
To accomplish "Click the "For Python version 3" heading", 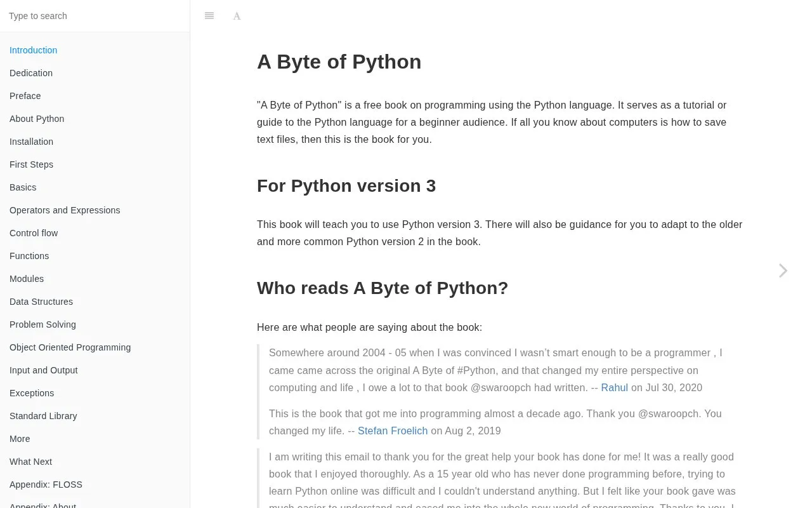I will pos(346,185).
